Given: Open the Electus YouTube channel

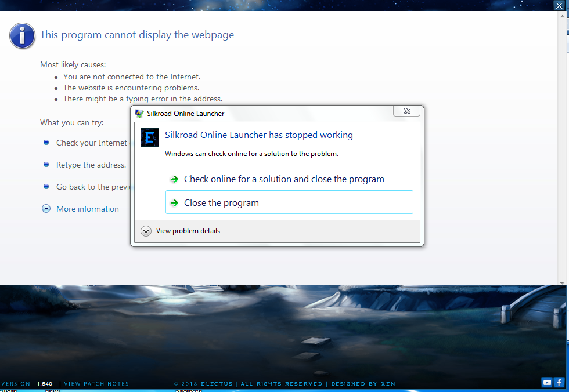Looking at the screenshot, I should click(x=546, y=382).
